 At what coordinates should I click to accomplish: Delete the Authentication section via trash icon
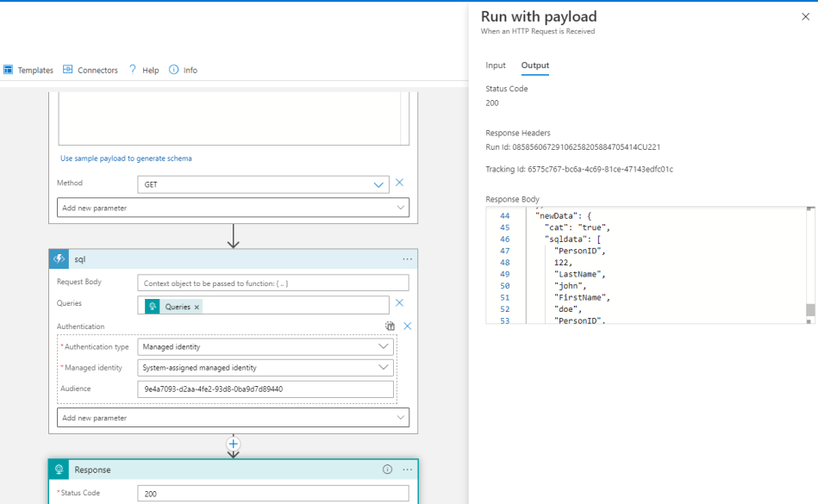click(x=390, y=327)
